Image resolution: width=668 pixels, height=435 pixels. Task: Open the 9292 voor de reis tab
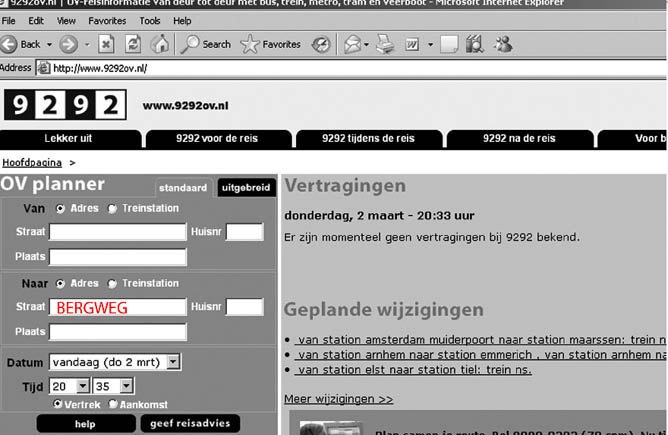tap(217, 138)
